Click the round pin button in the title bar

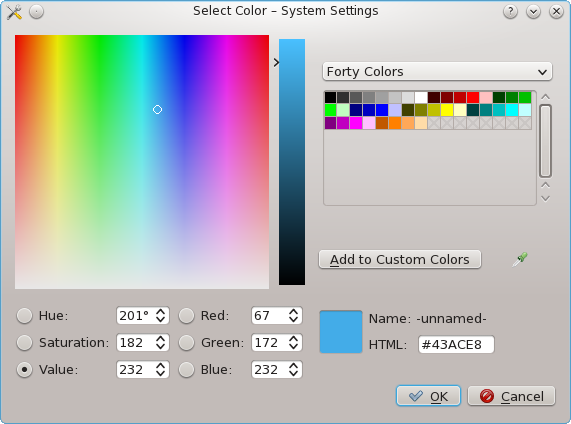point(36,12)
